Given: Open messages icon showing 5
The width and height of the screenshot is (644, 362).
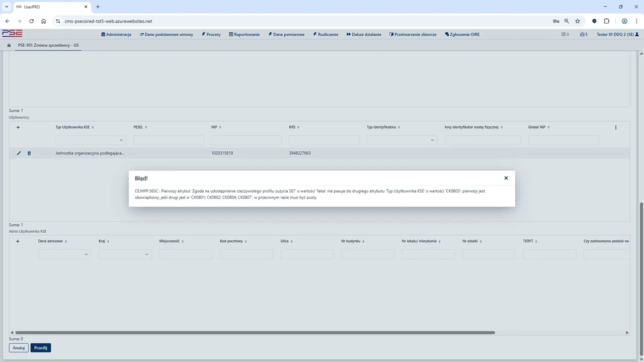Looking at the screenshot, I should point(584,35).
